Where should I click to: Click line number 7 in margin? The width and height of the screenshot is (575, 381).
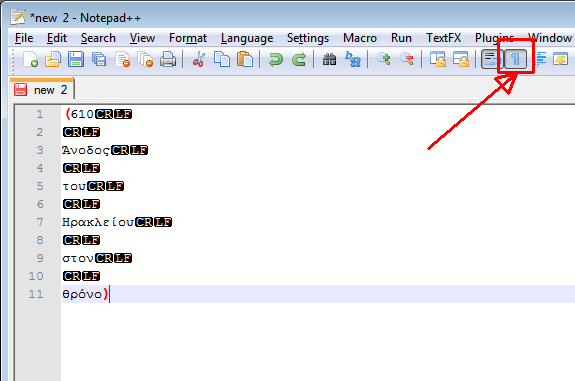point(40,222)
